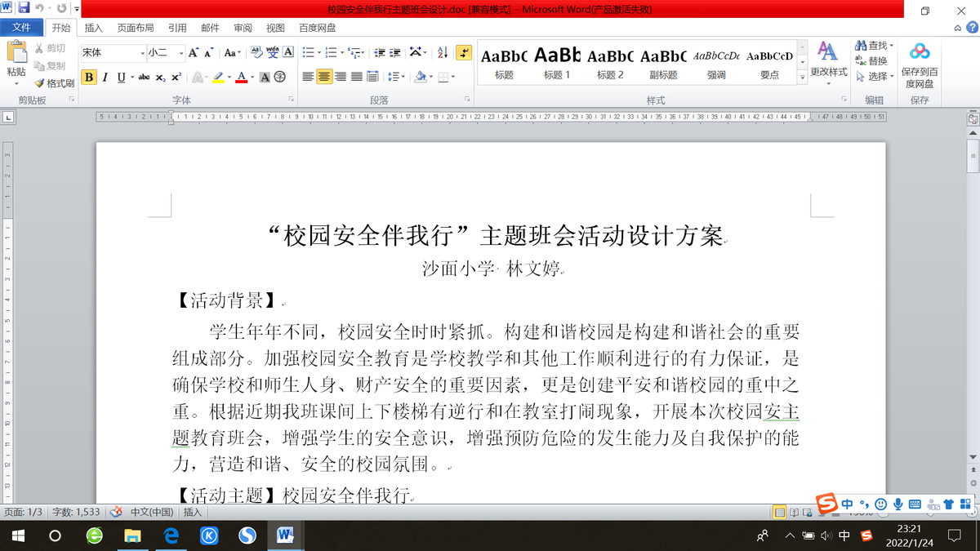Open the File (文件) tab
The image size is (980, 551).
[x=21, y=28]
